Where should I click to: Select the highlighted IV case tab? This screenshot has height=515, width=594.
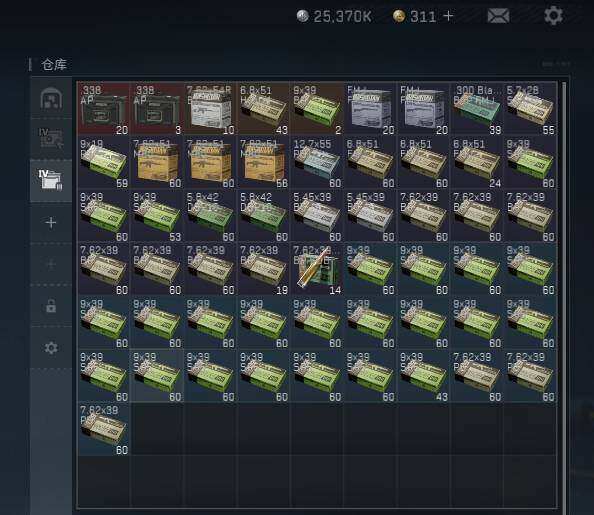51,181
